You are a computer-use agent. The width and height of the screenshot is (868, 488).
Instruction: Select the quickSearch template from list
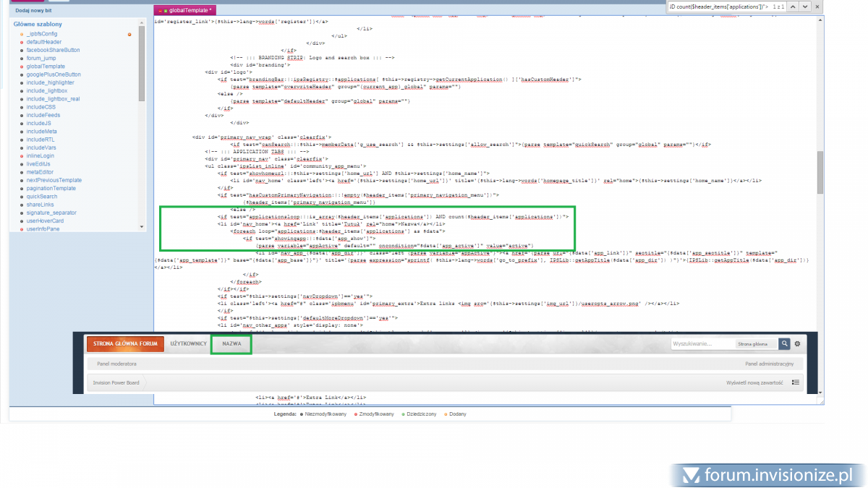coord(42,196)
